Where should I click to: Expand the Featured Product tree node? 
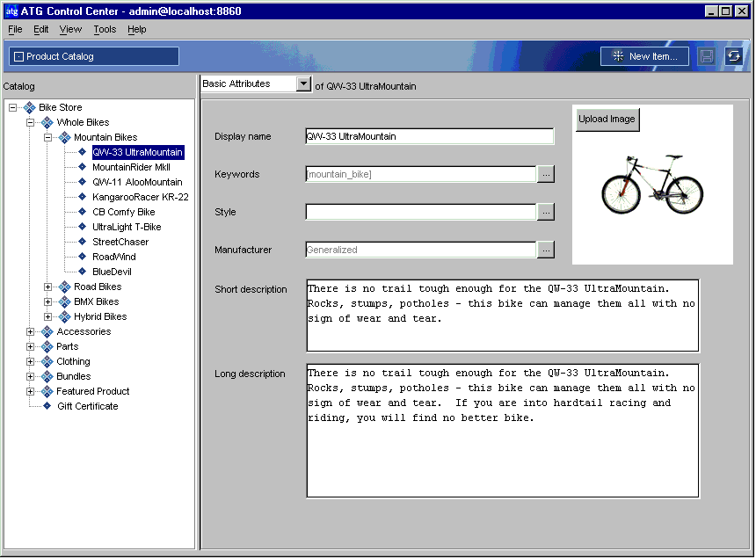[x=31, y=391]
